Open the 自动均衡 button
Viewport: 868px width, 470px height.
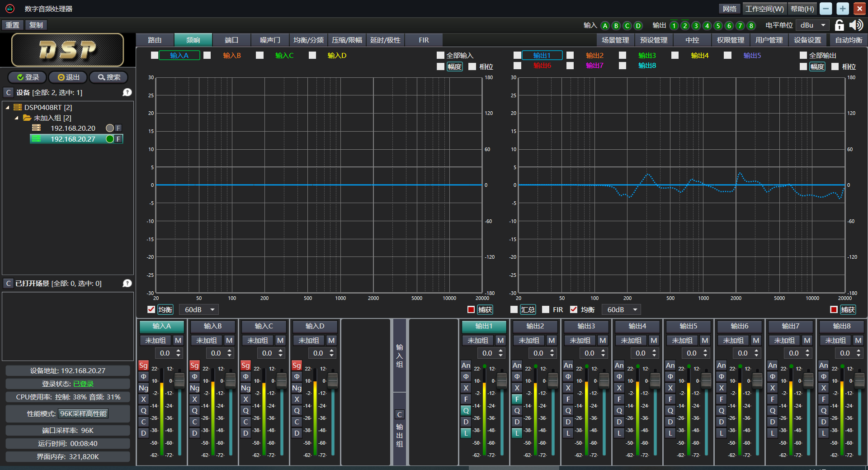click(848, 40)
